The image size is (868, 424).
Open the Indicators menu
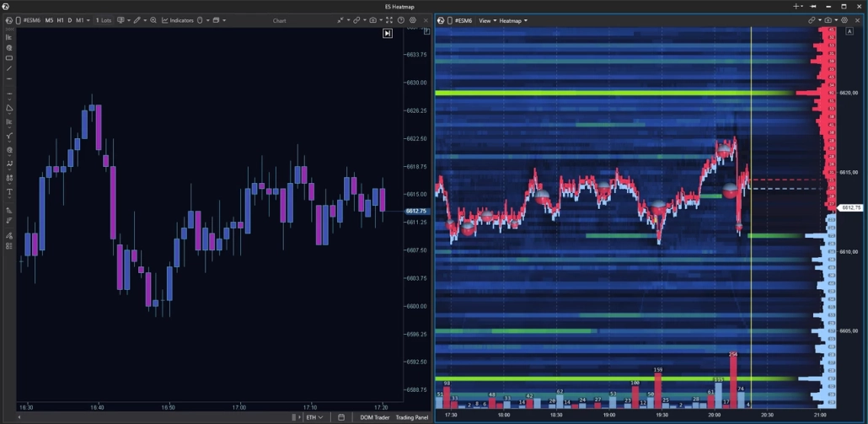coord(178,20)
